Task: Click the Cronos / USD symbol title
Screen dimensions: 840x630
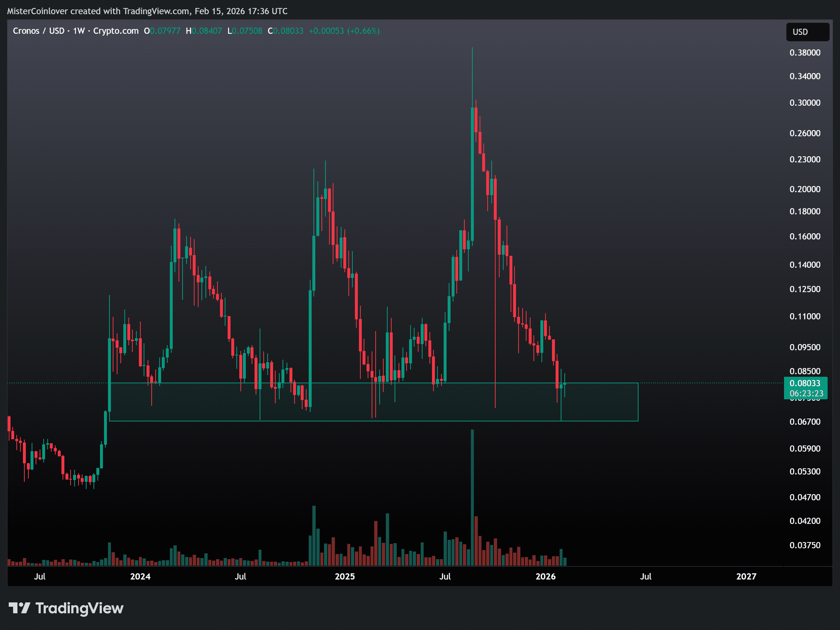Action: click(38, 31)
